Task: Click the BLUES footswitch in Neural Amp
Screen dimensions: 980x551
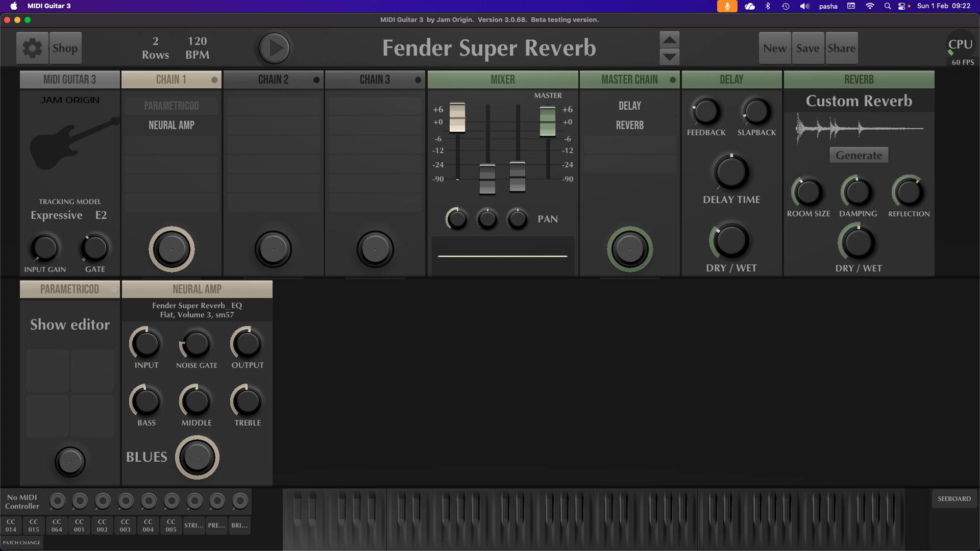Action: tap(197, 457)
